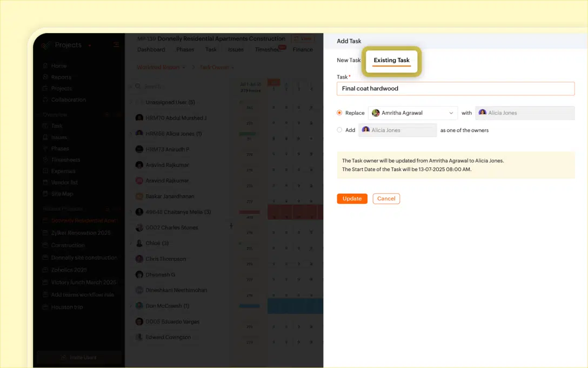Select the Replace radio option
The width and height of the screenshot is (588, 368).
pyautogui.click(x=339, y=113)
